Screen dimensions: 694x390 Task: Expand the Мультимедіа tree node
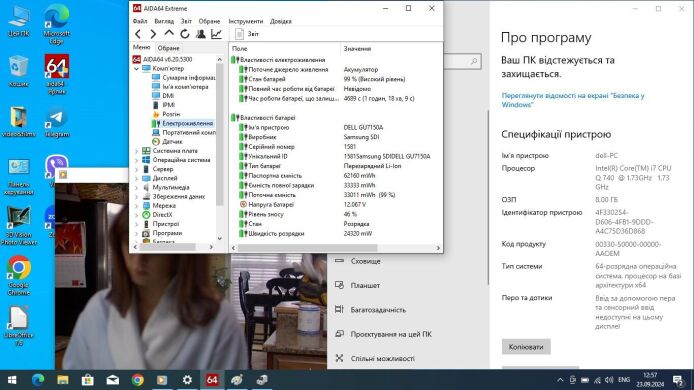(136, 187)
